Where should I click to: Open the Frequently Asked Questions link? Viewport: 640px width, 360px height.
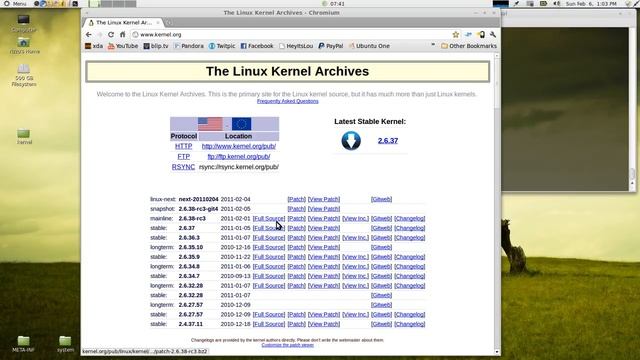pos(288,101)
